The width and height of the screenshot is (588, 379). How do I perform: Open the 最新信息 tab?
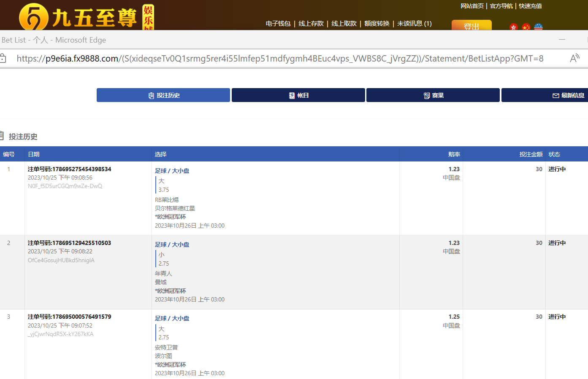coord(545,95)
